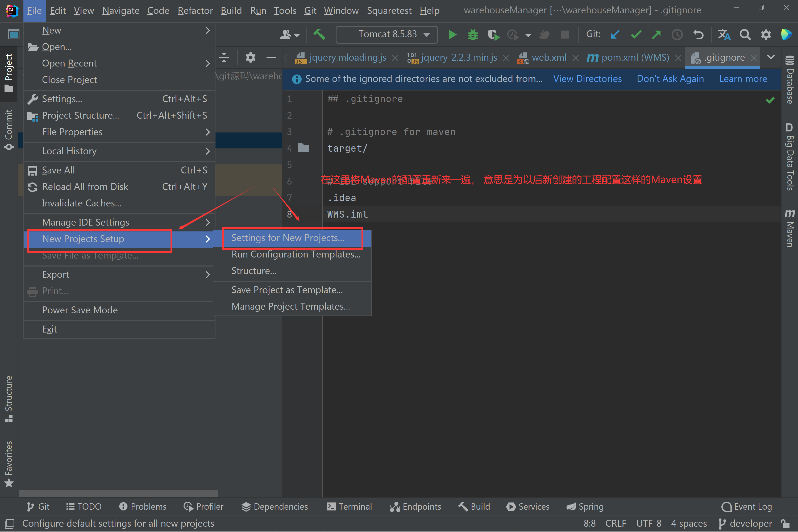Open Search Everywhere with the magnifier icon
The image size is (798, 532).
pyautogui.click(x=745, y=34)
